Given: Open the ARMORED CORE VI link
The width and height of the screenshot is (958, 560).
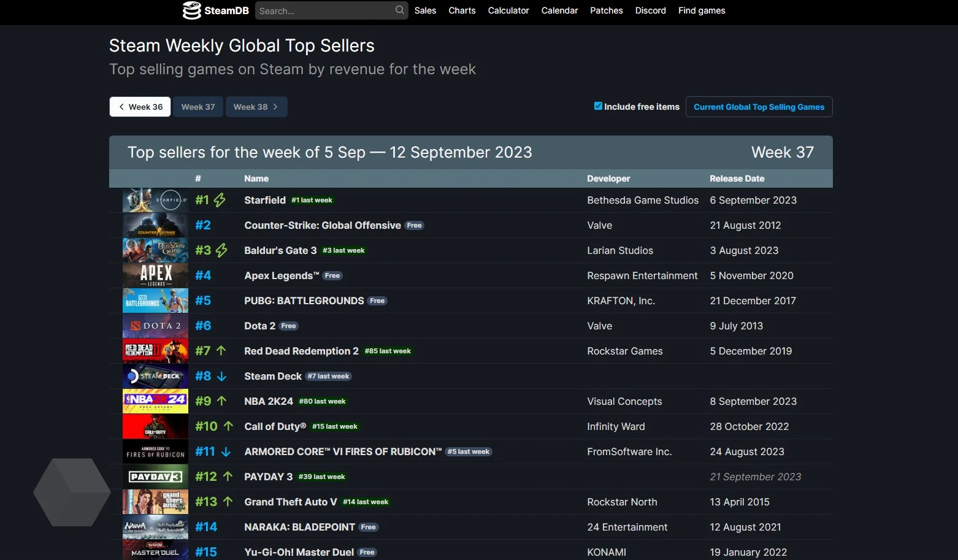Looking at the screenshot, I should click(343, 451).
